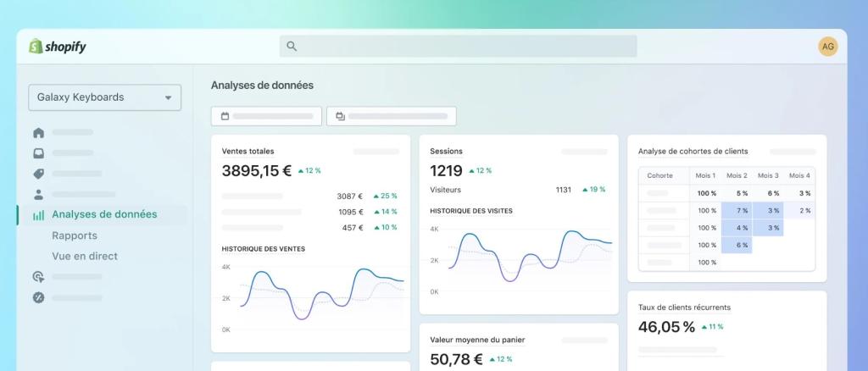This screenshot has height=371, width=868.
Task: Click the Cohorte column header
Action: click(x=659, y=175)
